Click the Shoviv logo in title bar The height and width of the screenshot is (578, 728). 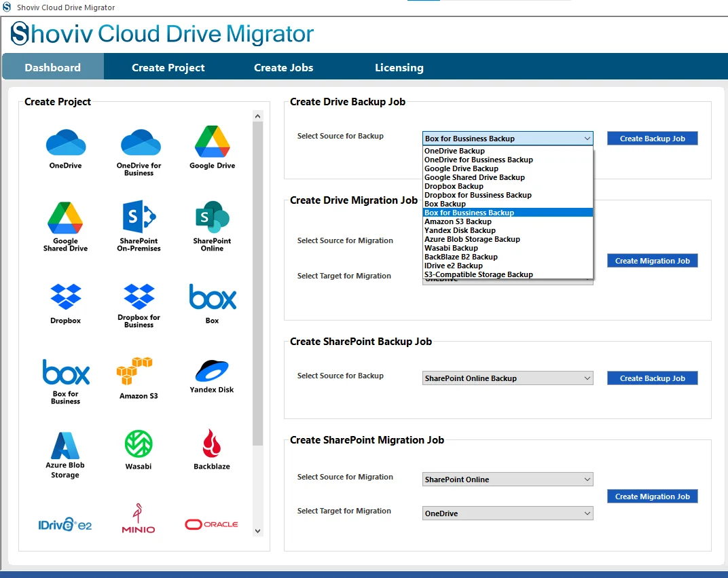[7, 7]
